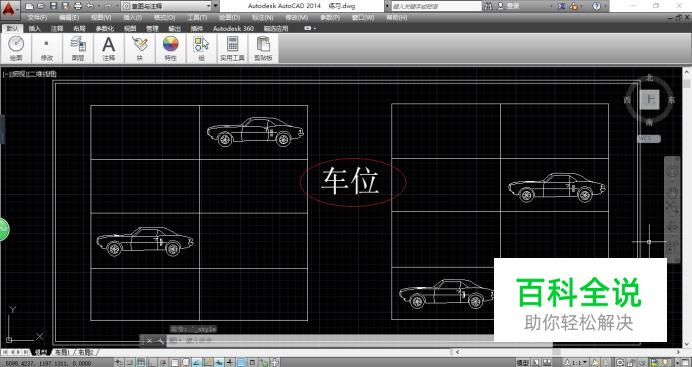Switch to the 管理 ribbon tab
The image size is (692, 367).
(x=152, y=28)
